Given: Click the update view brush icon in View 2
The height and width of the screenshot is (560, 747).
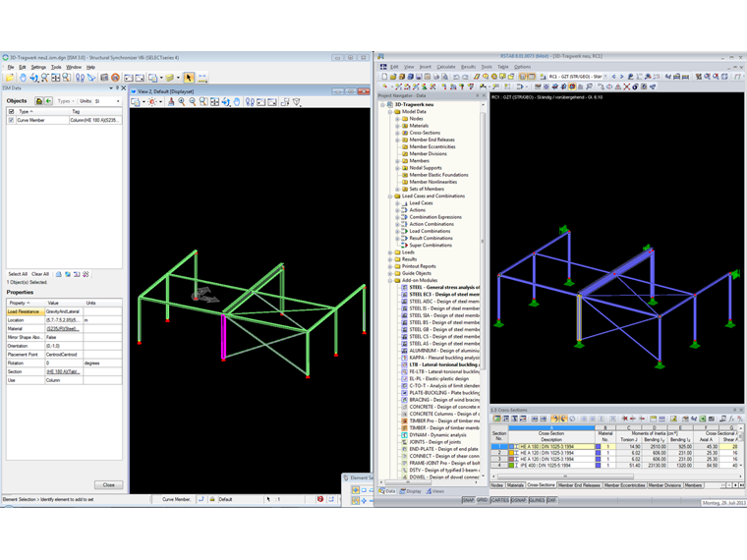Looking at the screenshot, I should coord(171,101).
